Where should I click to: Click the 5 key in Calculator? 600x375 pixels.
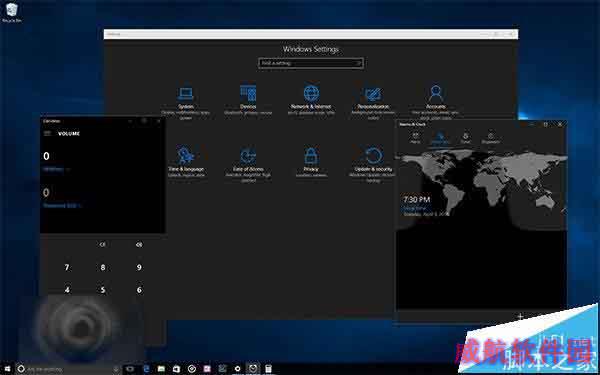tap(103, 290)
